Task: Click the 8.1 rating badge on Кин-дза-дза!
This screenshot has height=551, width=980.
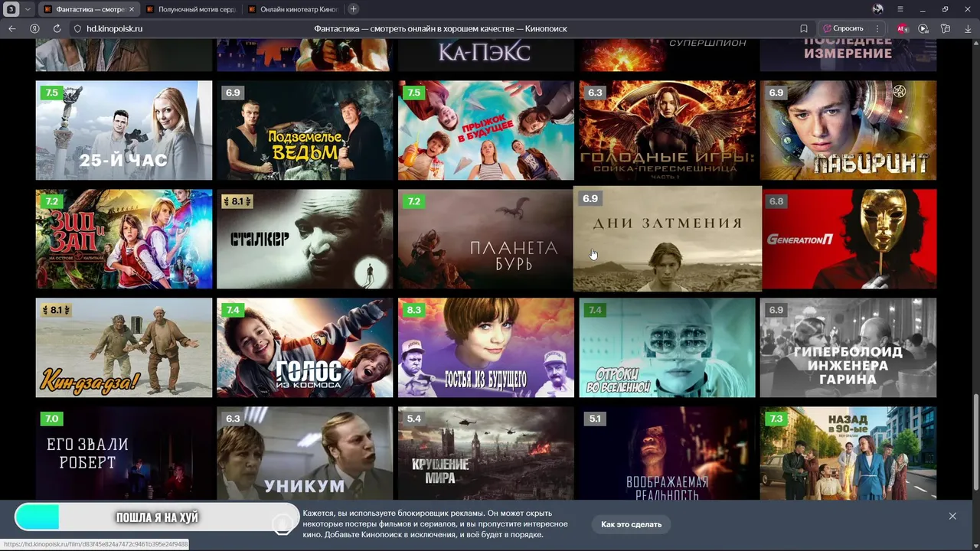Action: (57, 310)
